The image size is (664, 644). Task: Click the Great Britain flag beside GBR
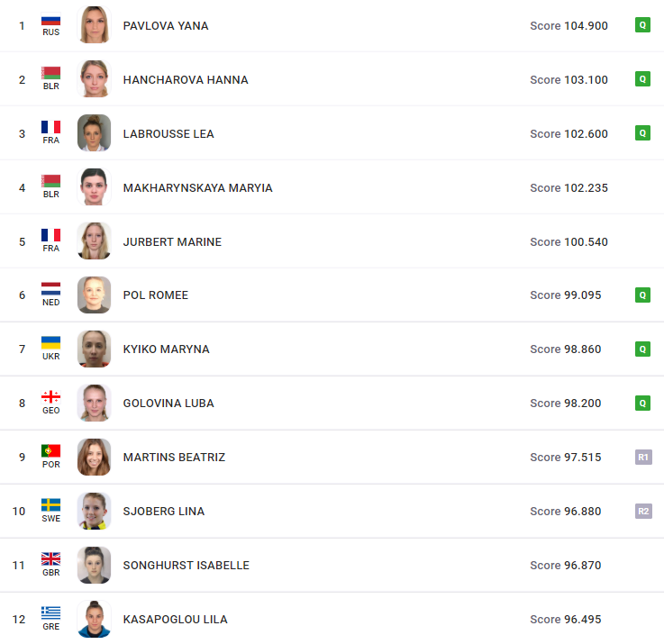click(50, 559)
